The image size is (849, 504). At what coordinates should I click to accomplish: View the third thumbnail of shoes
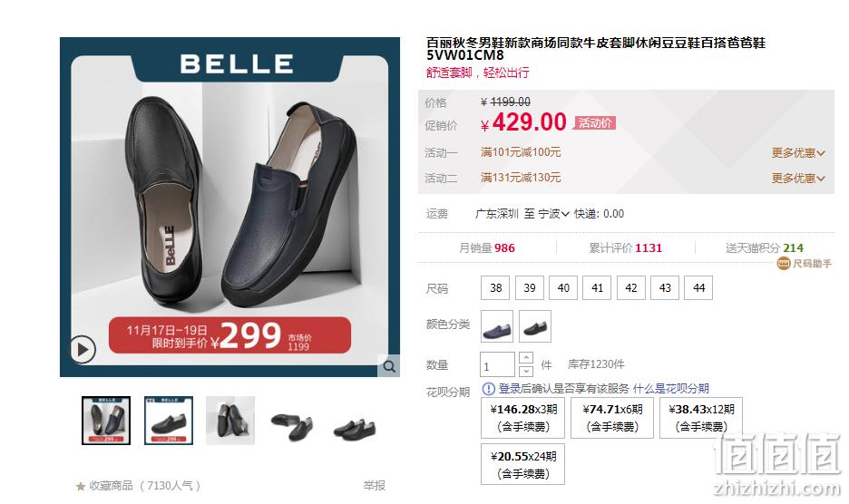[230, 421]
